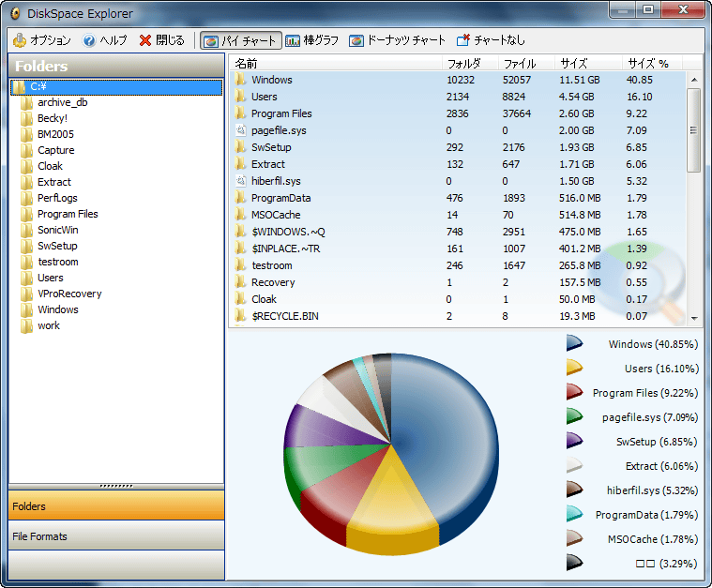Click the オプション gear icon in toolbar
Screen dimensions: 712x588
tap(20, 41)
